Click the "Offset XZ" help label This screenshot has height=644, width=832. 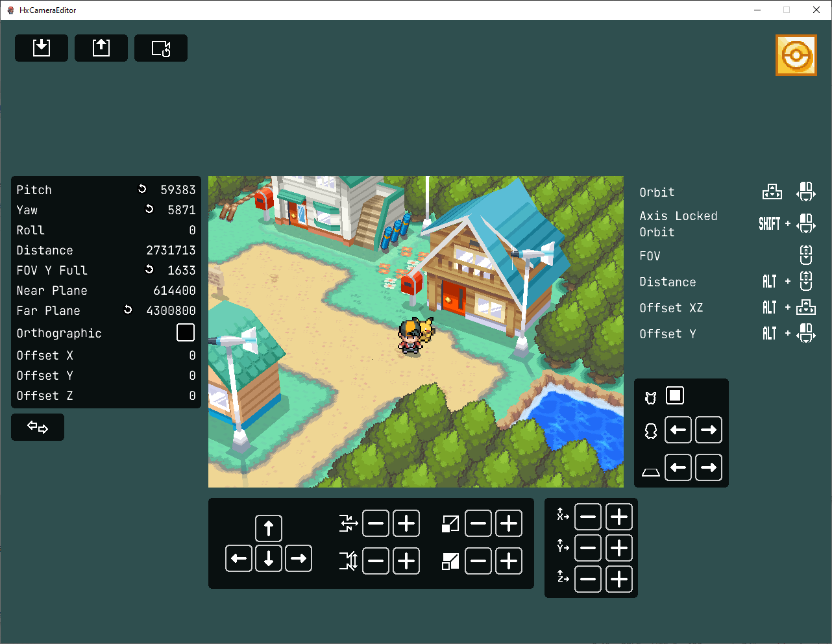point(671,308)
